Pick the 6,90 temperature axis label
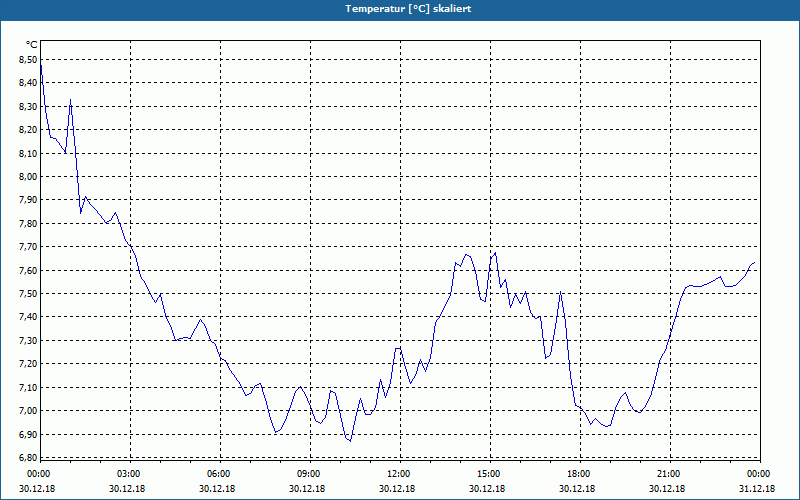 (28, 434)
